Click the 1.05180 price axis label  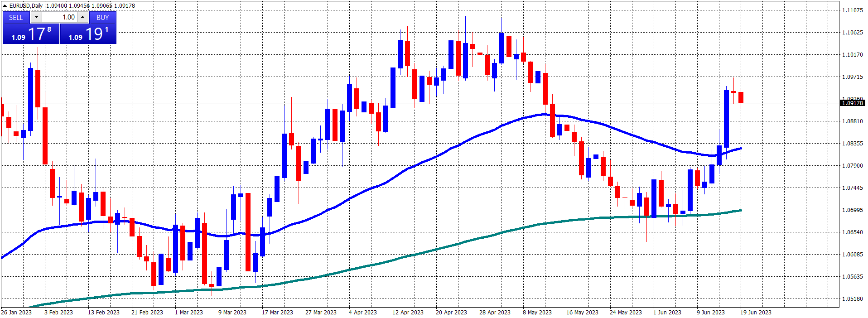(x=852, y=299)
